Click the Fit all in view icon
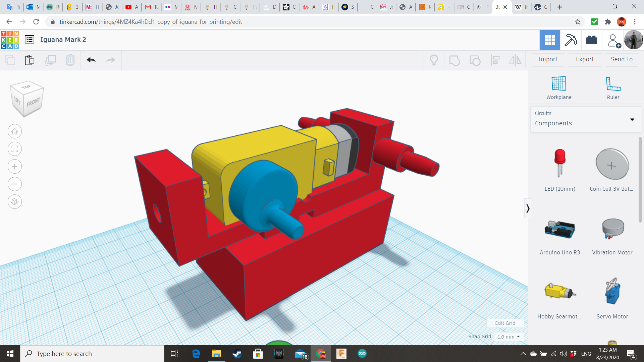This screenshot has height=362, width=644. 15,149
